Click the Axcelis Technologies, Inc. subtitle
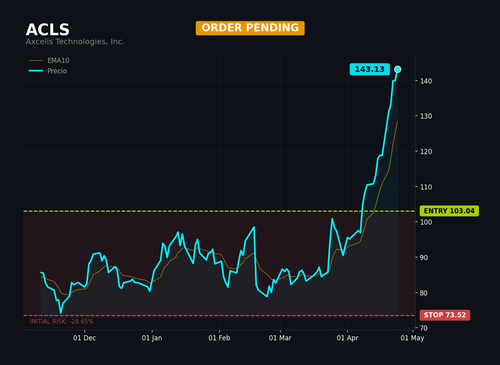The height and width of the screenshot is (365, 500). click(x=75, y=42)
